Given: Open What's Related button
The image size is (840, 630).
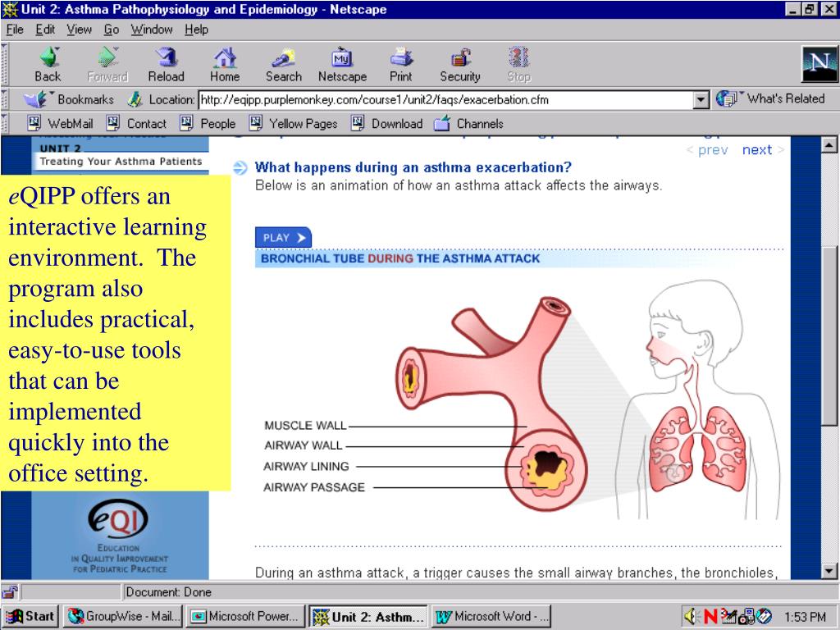Looking at the screenshot, I should pos(771,98).
